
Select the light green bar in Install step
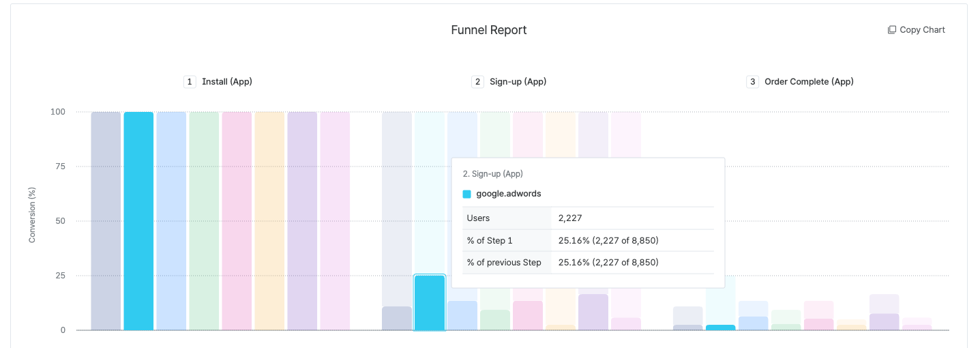click(204, 221)
